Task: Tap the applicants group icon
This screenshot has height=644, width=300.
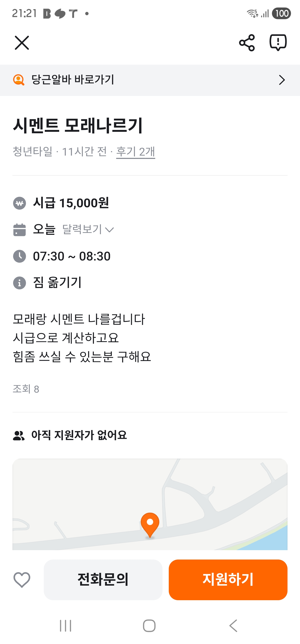Action: 19,435
